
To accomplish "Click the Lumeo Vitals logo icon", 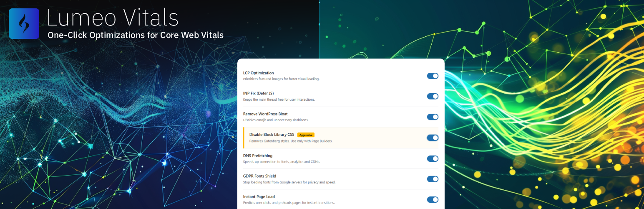I will coord(24,24).
